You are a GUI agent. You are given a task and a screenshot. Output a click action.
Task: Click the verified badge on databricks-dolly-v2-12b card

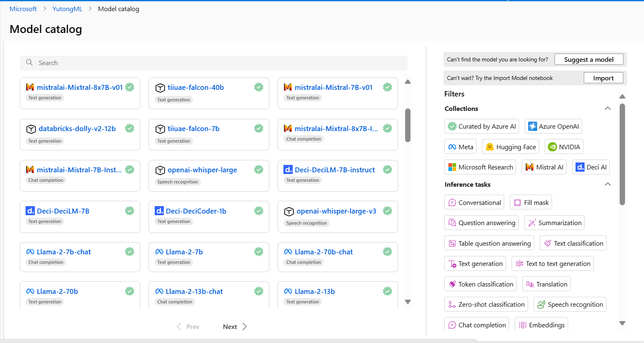(130, 128)
